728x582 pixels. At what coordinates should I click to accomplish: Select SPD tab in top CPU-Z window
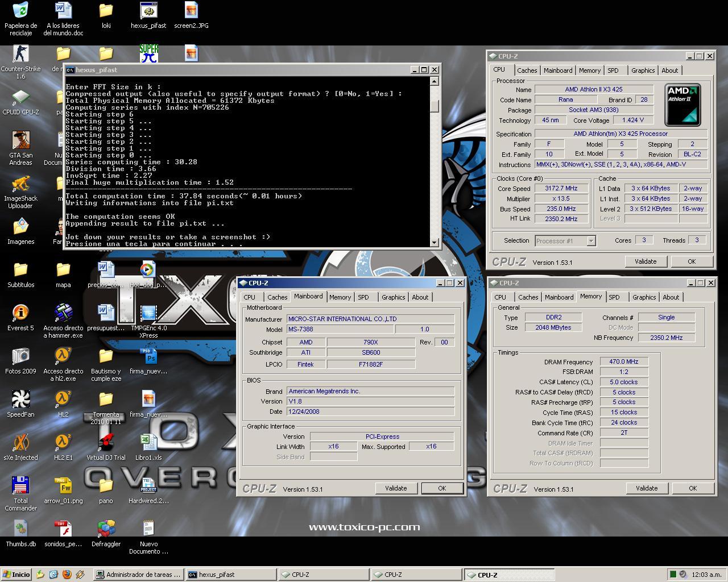pyautogui.click(x=613, y=70)
